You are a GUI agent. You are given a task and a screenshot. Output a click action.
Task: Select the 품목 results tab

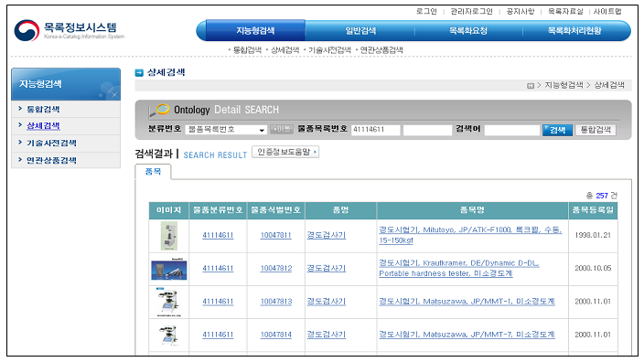click(153, 172)
